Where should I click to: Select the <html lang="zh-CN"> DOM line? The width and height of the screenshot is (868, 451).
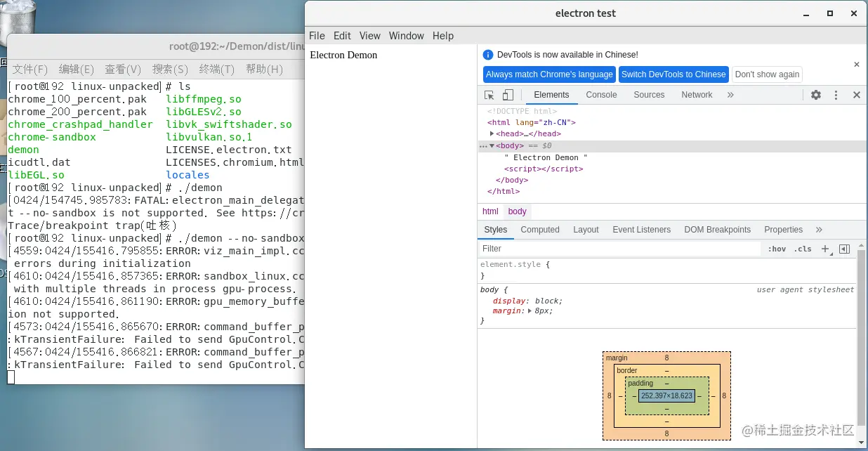click(x=532, y=122)
